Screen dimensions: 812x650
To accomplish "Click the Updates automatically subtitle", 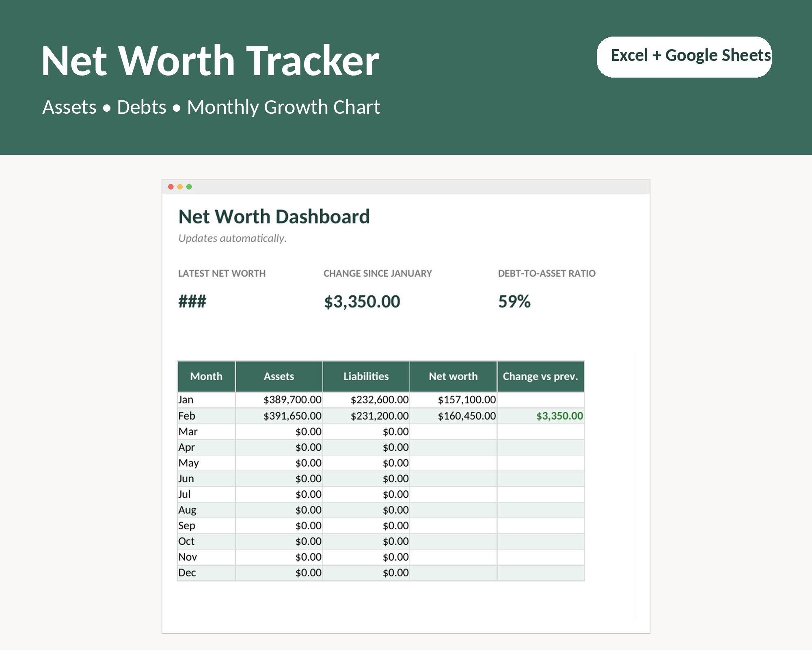I will click(x=232, y=238).
